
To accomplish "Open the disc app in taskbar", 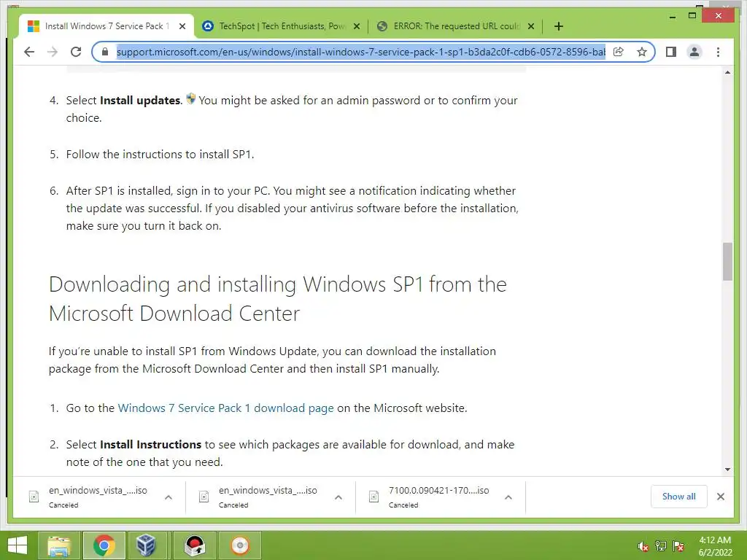I will (239, 545).
